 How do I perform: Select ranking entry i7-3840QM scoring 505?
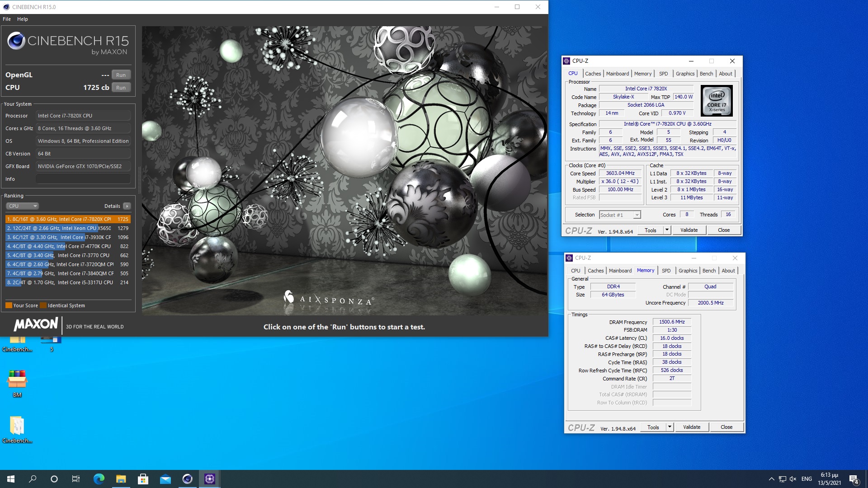[x=68, y=273]
